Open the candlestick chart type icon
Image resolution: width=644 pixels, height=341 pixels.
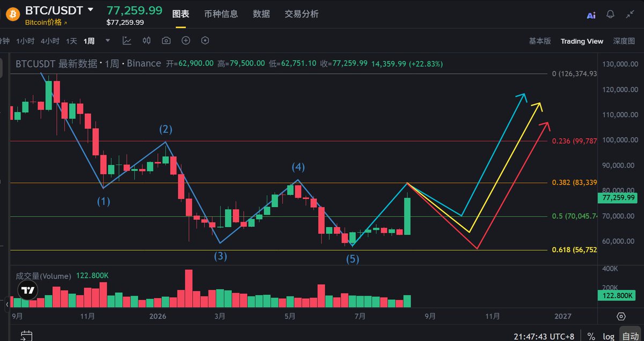pos(147,40)
